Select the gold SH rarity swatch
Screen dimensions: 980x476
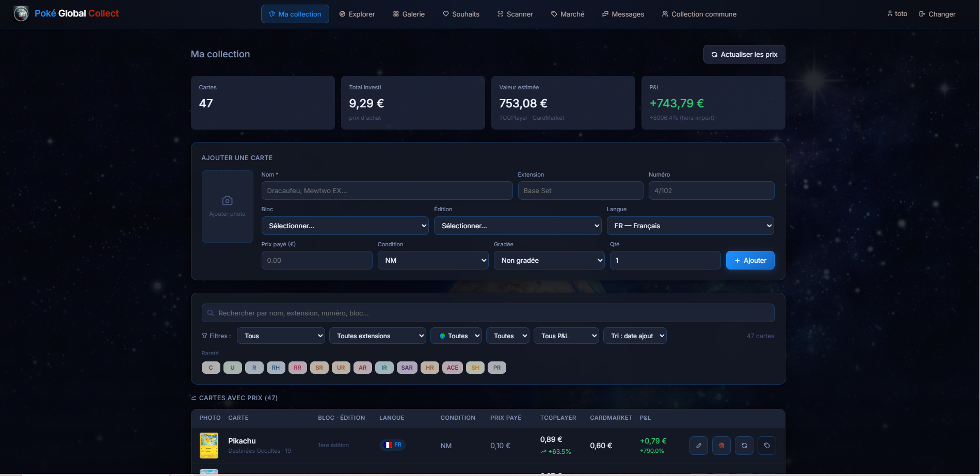[475, 368]
